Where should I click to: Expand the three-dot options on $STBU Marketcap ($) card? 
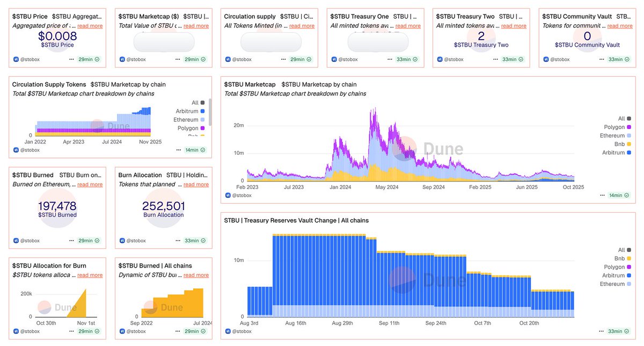point(178,60)
